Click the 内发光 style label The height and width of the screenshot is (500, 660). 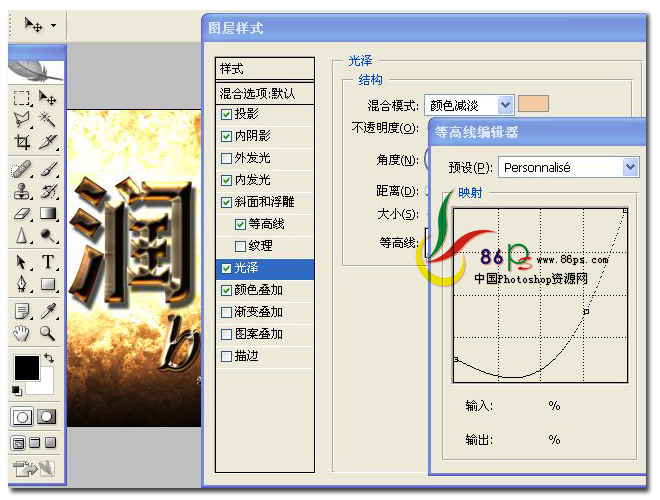tap(252, 180)
